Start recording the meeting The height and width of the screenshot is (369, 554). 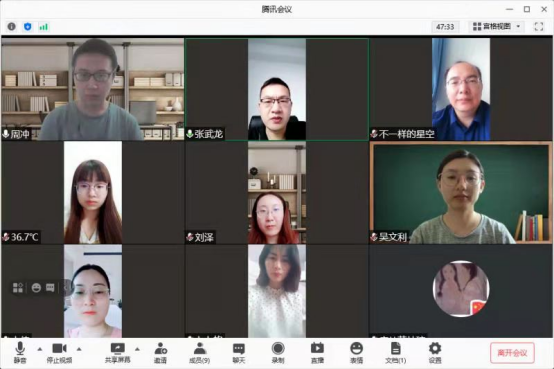(x=278, y=353)
